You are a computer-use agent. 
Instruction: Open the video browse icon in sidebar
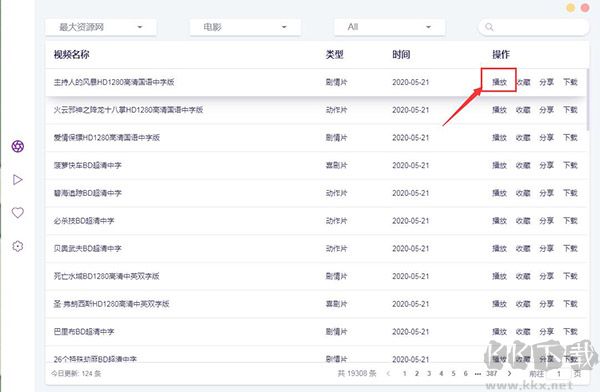[x=18, y=146]
